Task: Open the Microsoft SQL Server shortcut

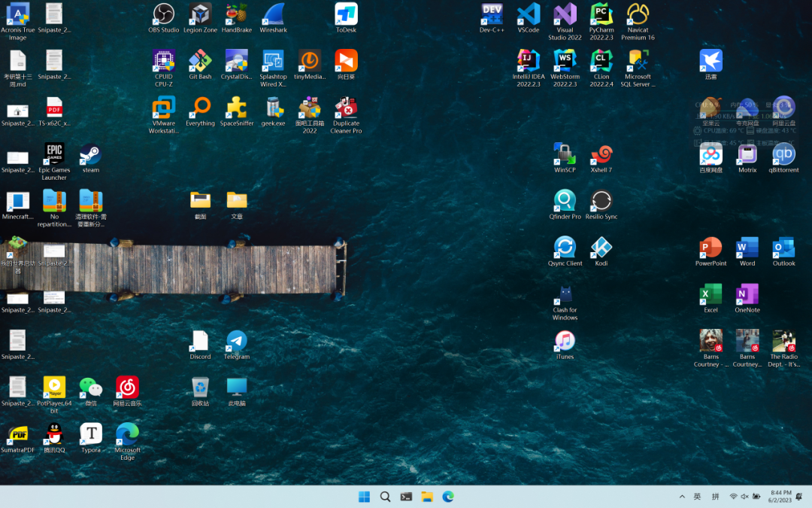Action: click(638, 68)
